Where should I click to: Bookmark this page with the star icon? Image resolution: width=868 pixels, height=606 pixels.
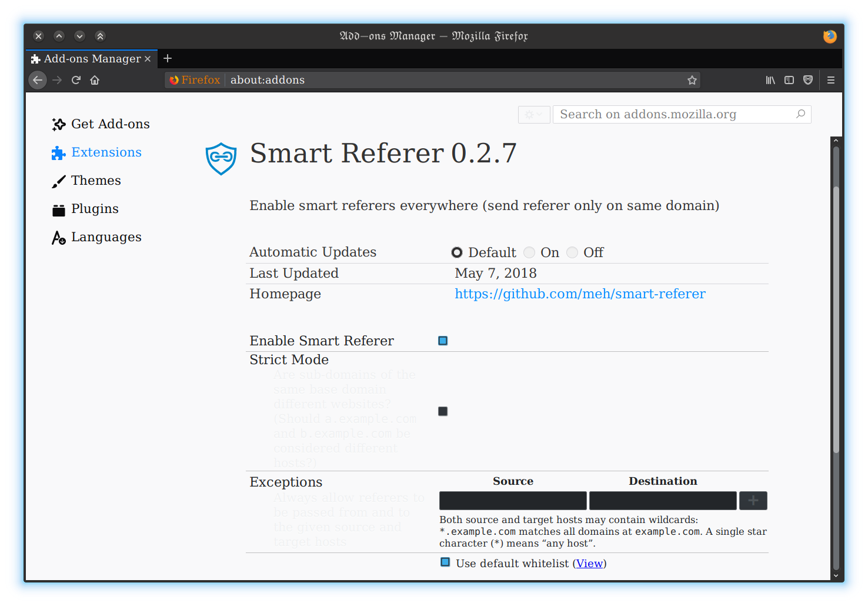tap(692, 80)
